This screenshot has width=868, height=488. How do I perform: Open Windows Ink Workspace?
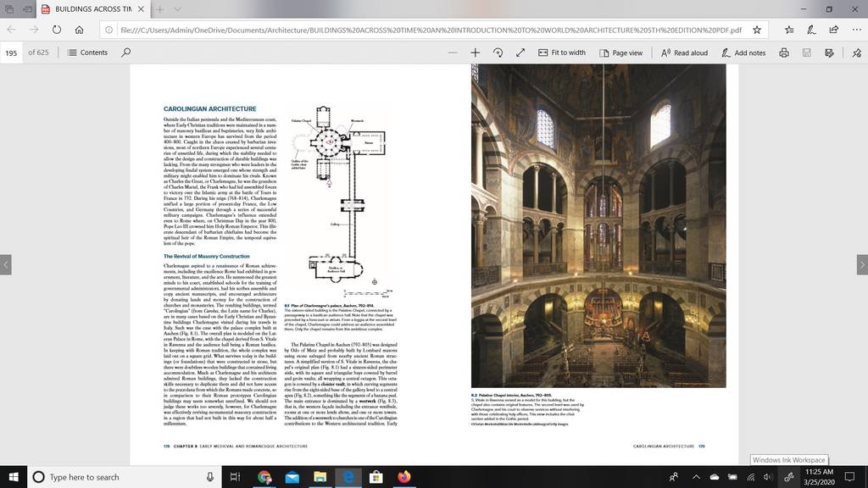[x=789, y=477]
